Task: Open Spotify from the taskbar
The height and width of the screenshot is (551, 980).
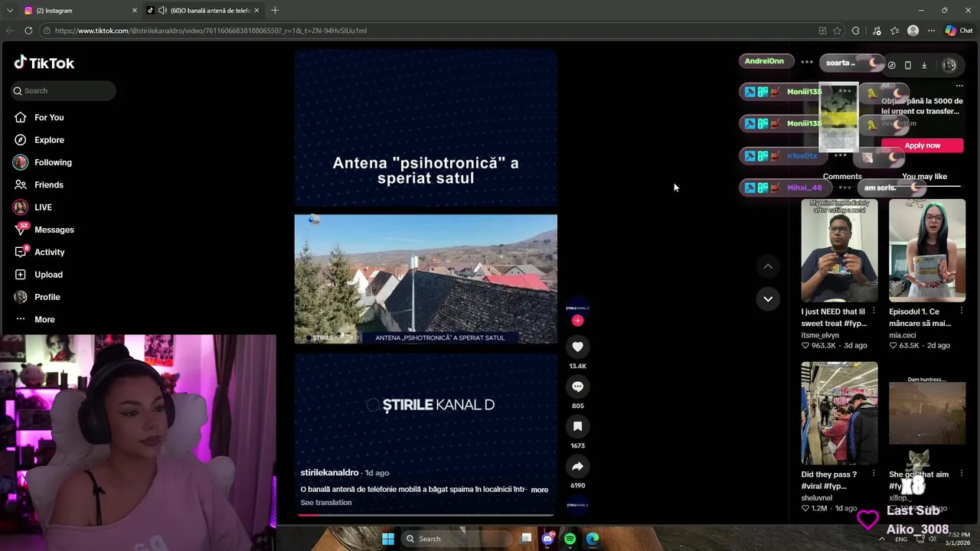Action: [570, 539]
